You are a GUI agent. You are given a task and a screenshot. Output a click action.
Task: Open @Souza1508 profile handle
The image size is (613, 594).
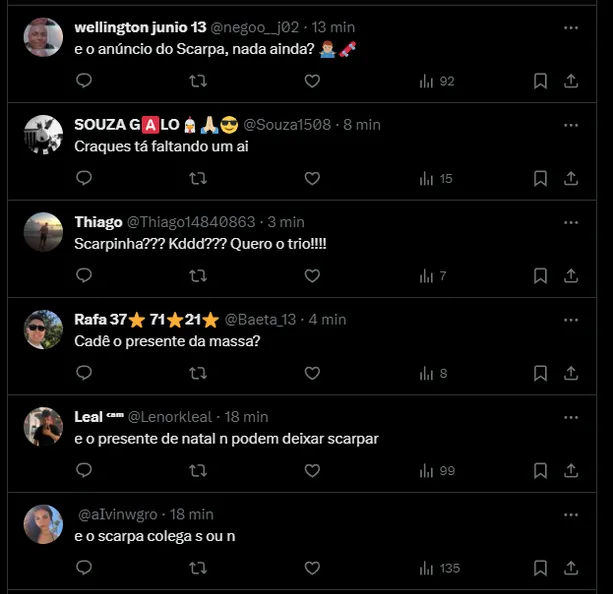(287, 125)
